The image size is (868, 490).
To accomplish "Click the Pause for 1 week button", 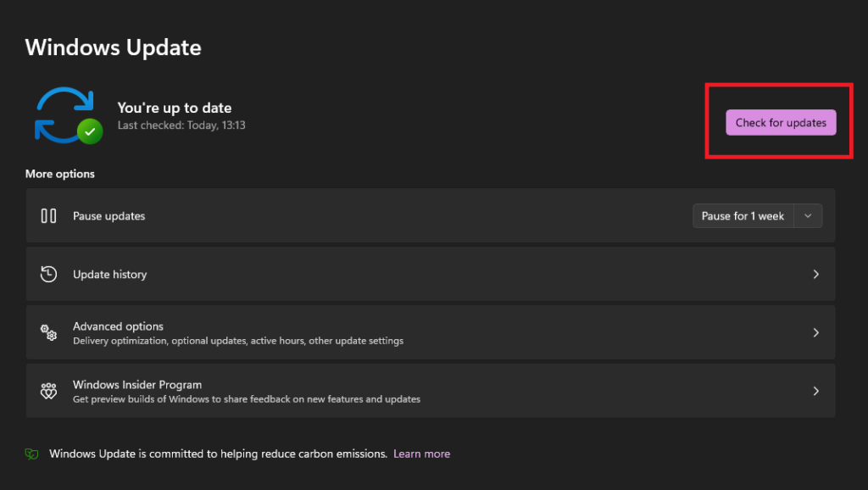I will (x=743, y=216).
